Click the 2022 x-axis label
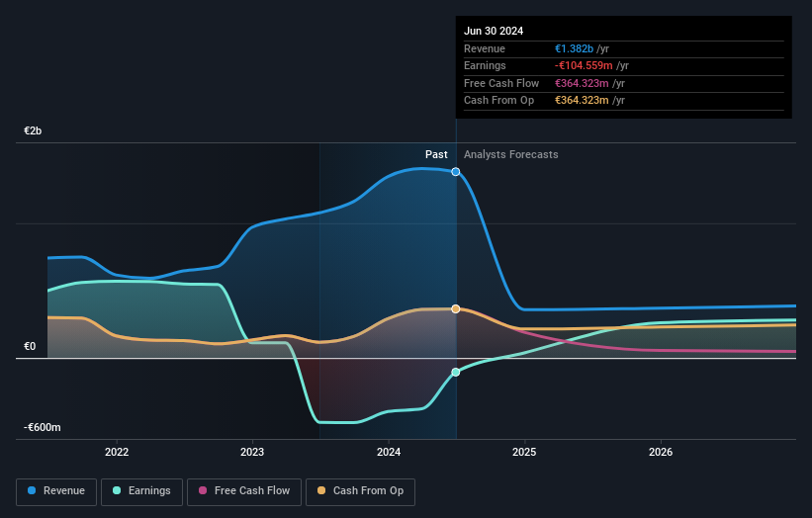 click(117, 452)
